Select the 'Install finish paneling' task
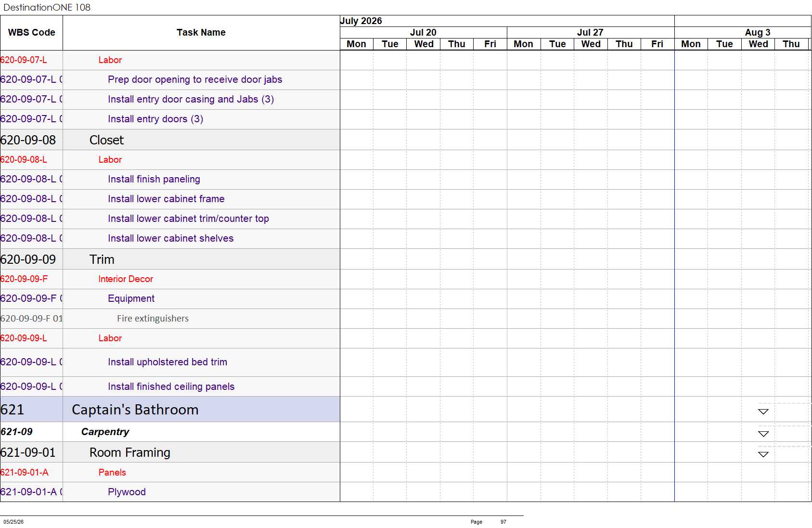The image size is (812, 528). pos(154,179)
